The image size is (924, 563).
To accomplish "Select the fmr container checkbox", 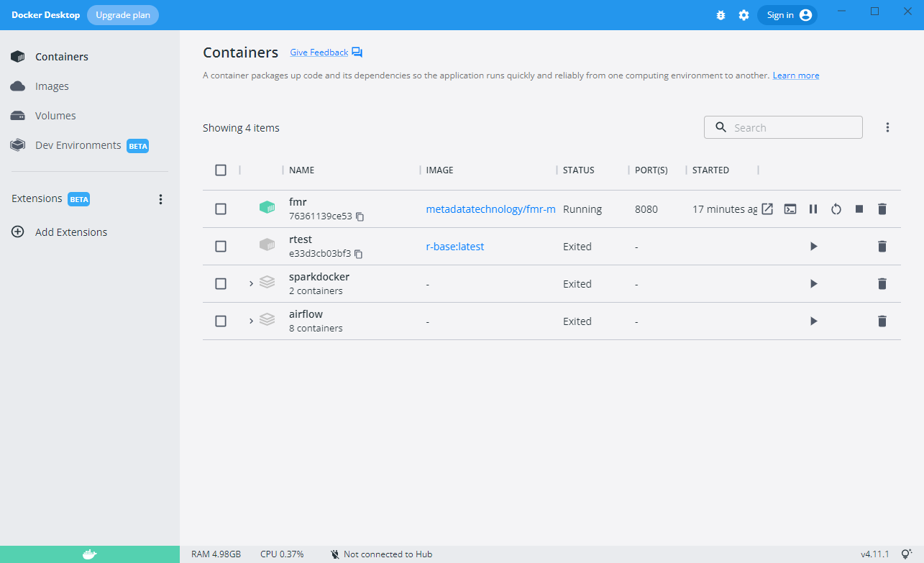I will (x=221, y=209).
